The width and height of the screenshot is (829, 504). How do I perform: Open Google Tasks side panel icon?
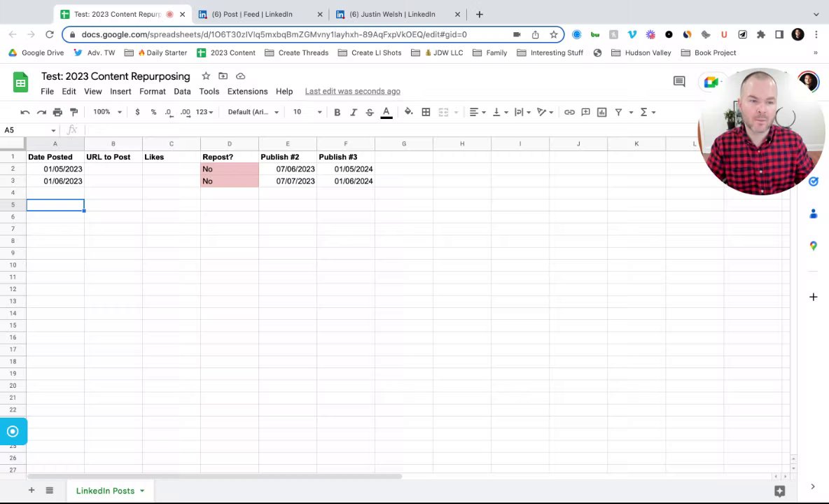[813, 182]
